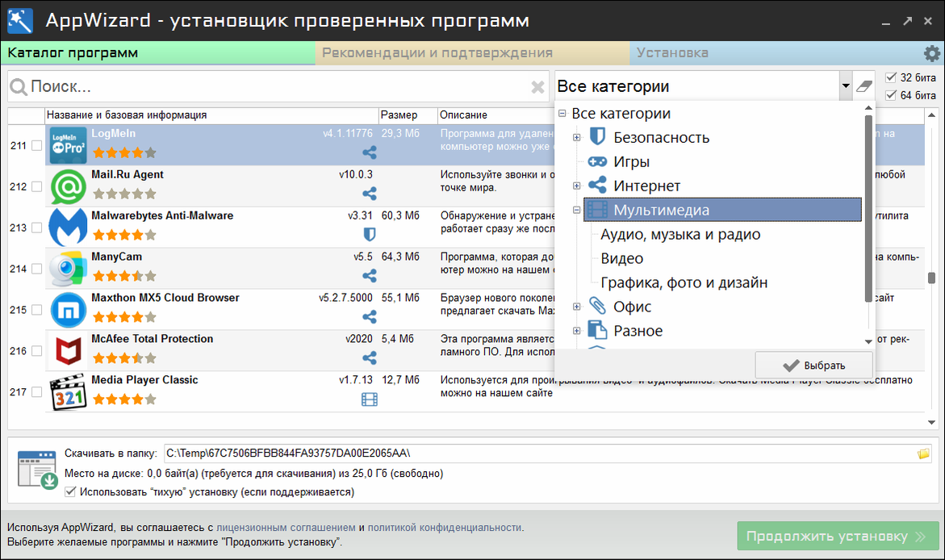Click Продолжить установку button
The image size is (945, 560).
(838, 536)
